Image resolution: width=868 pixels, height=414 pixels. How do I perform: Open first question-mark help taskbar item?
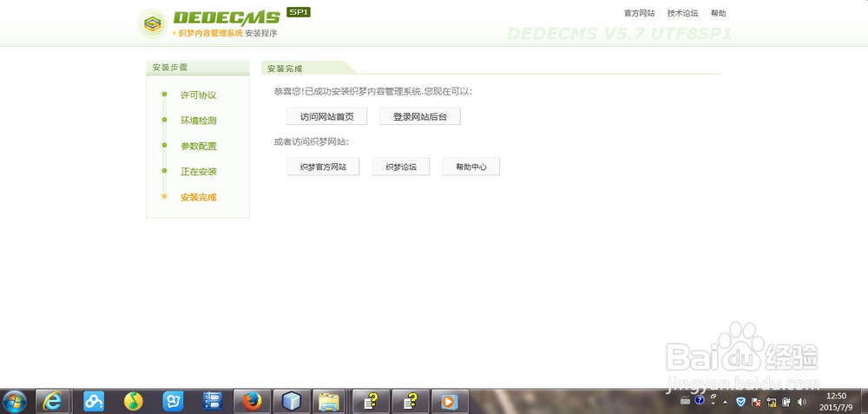click(371, 402)
